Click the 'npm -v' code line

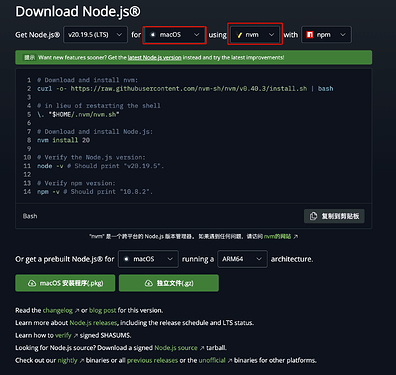click(x=95, y=192)
